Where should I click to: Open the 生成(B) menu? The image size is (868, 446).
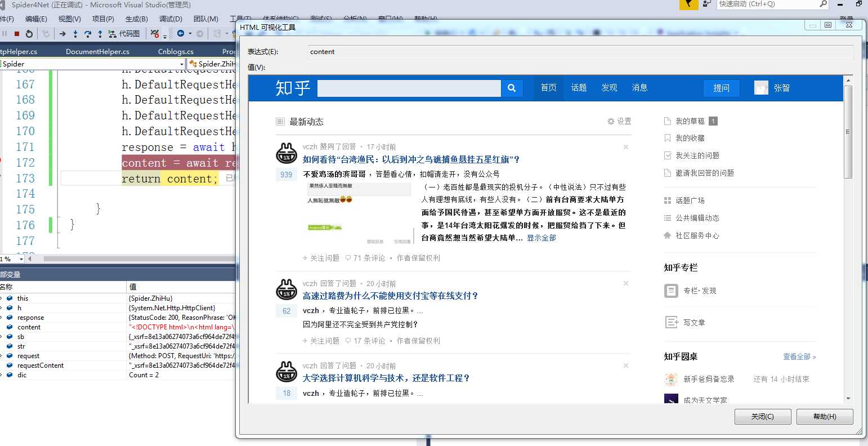136,19
